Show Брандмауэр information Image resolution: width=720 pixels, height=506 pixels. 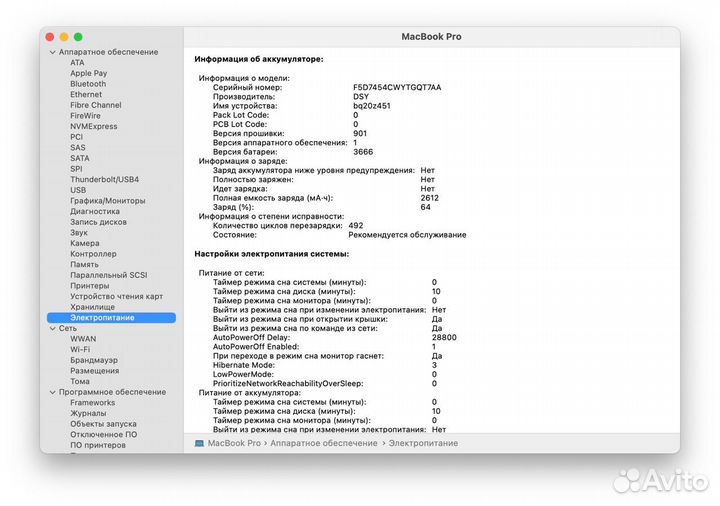94,360
